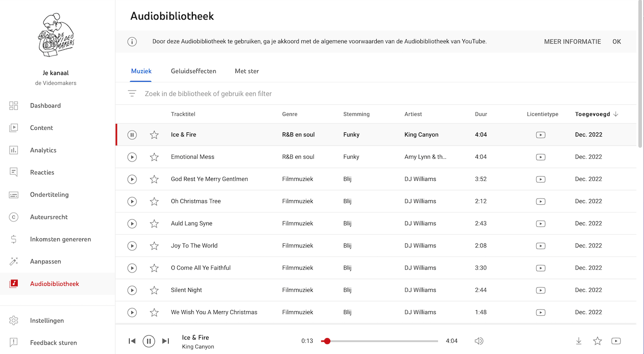Mute the player volume speaker icon

click(479, 341)
